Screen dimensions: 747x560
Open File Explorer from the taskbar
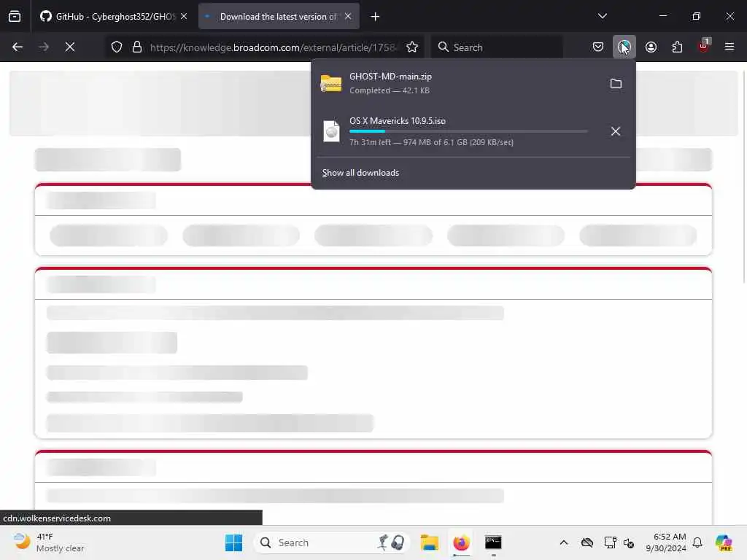[429, 542]
